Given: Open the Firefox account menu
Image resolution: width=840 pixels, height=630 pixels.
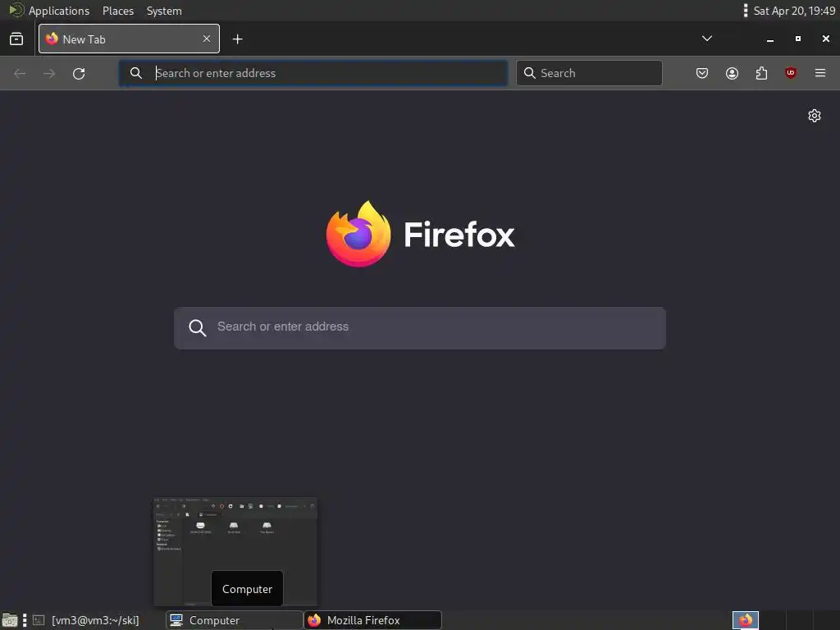Looking at the screenshot, I should (732, 73).
